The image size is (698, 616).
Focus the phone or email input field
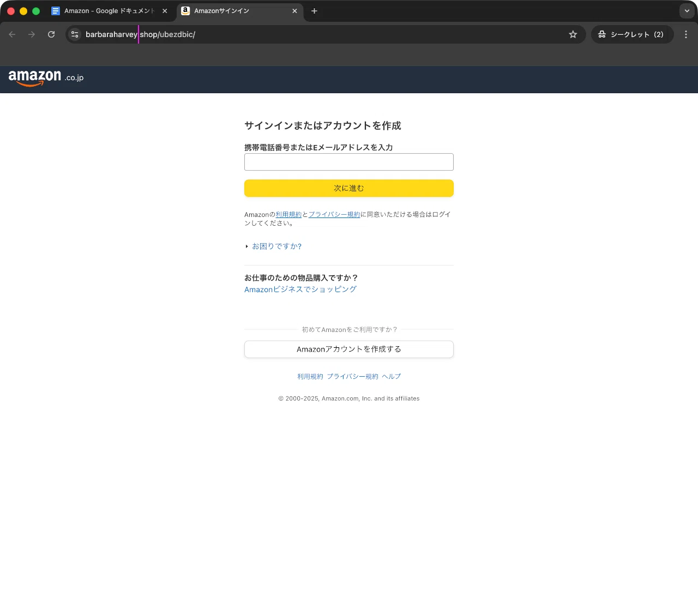349,162
